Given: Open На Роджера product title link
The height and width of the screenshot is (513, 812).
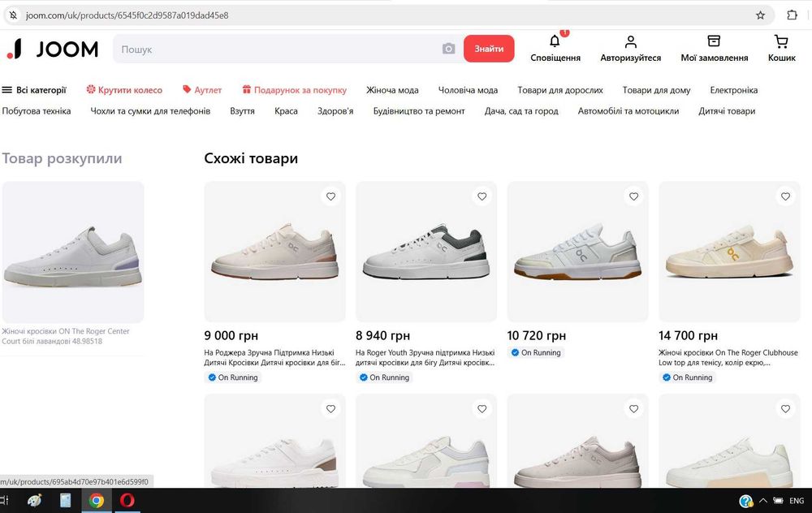Looking at the screenshot, I should 274,357.
